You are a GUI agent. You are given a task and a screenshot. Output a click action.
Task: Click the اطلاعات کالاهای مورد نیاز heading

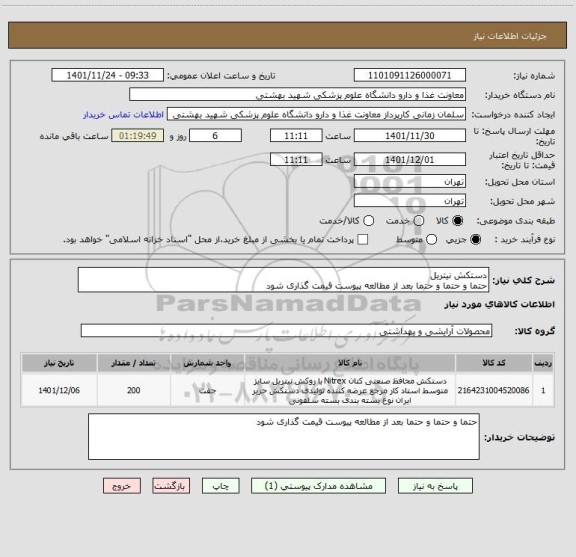[499, 305]
